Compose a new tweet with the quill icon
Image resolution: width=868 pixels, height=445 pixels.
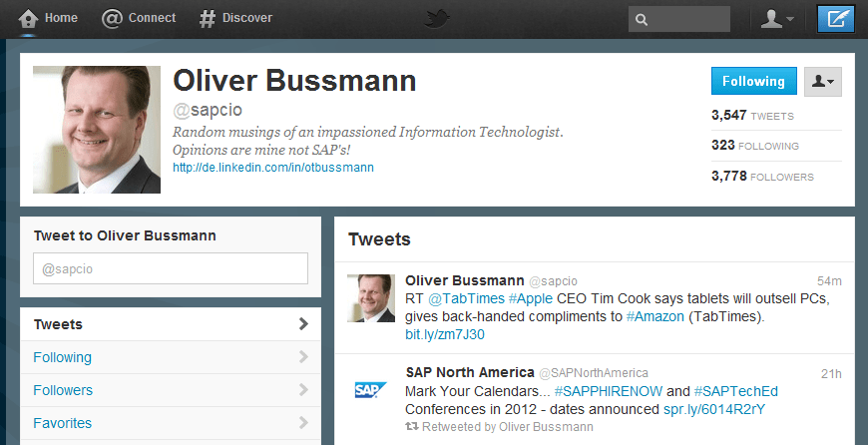click(x=835, y=19)
